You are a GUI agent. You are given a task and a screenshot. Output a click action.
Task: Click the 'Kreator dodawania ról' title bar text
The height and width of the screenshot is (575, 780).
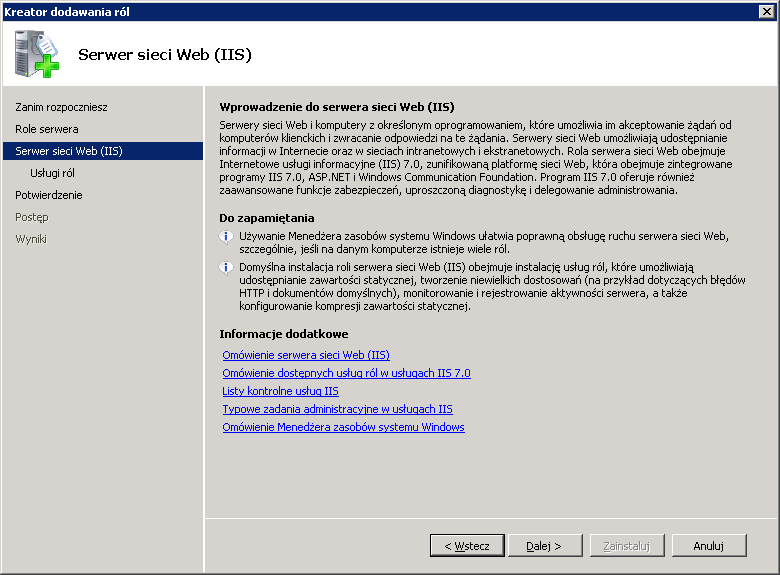[x=67, y=12]
